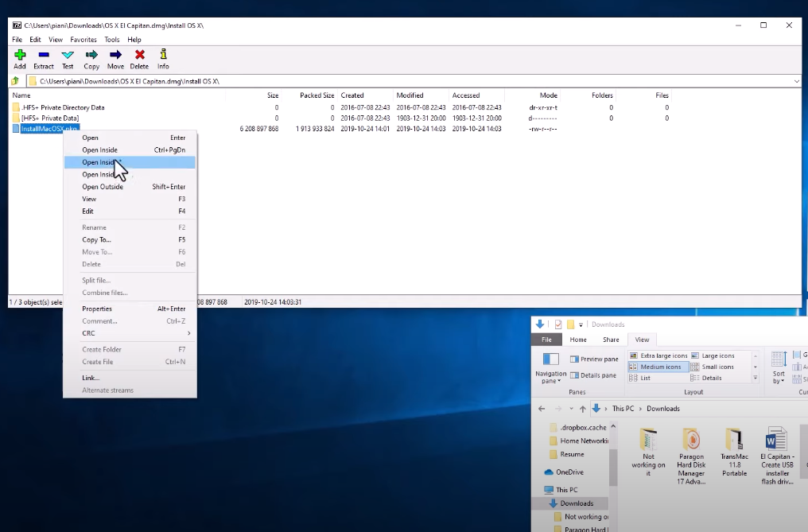Select Details layout in Explorer
Viewport: 808px width, 532px height.
click(706, 378)
